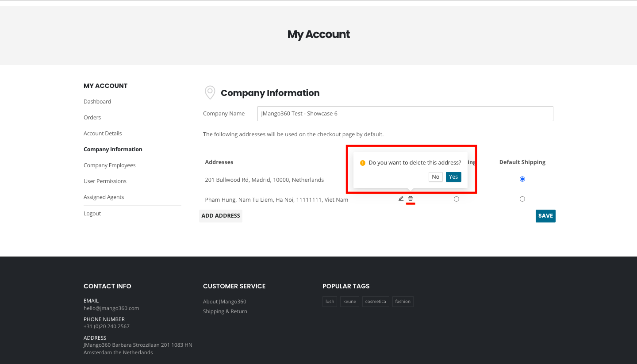Confirm deletion with the Yes button
The width and height of the screenshot is (637, 364).
(x=453, y=177)
